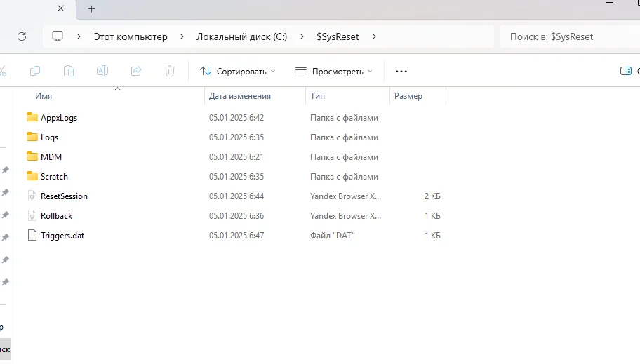This screenshot has width=640, height=364.
Task: Click the Paste toolbar icon
Action: [x=69, y=71]
